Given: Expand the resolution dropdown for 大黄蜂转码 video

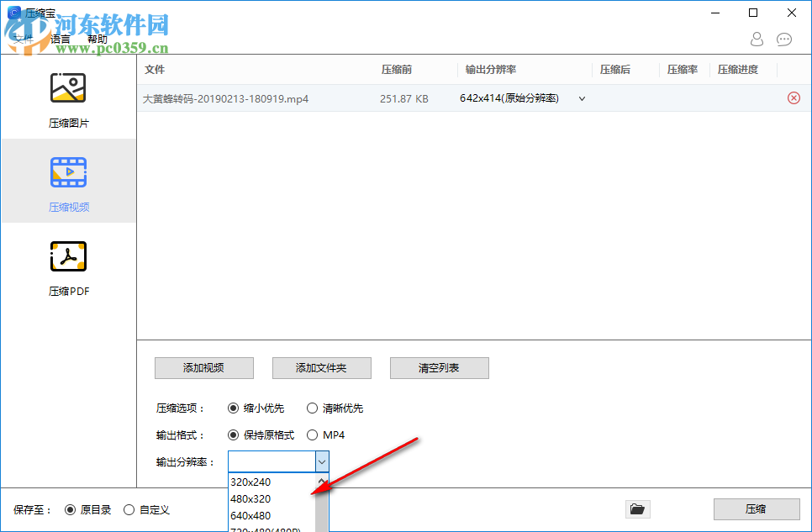Looking at the screenshot, I should pos(581,98).
